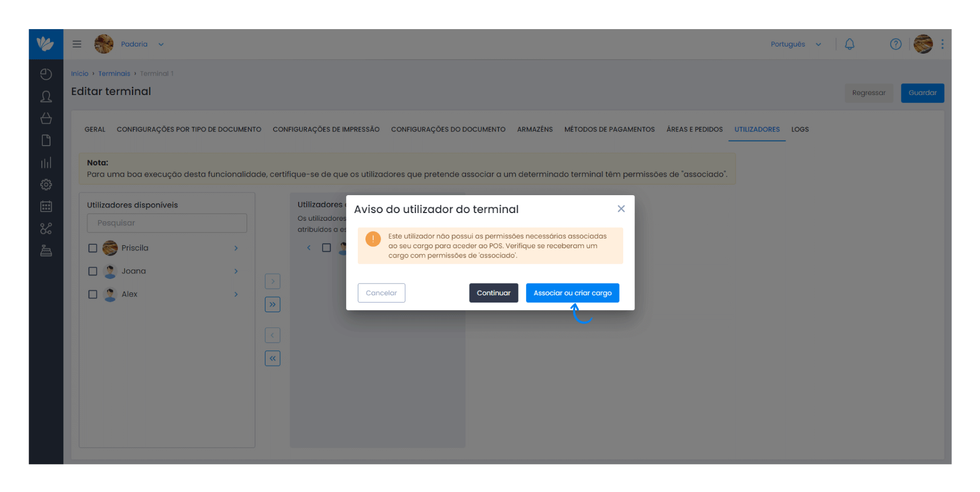Image resolution: width=980 pixels, height=492 pixels.
Task: Move selected user to assigned list
Action: tap(273, 281)
